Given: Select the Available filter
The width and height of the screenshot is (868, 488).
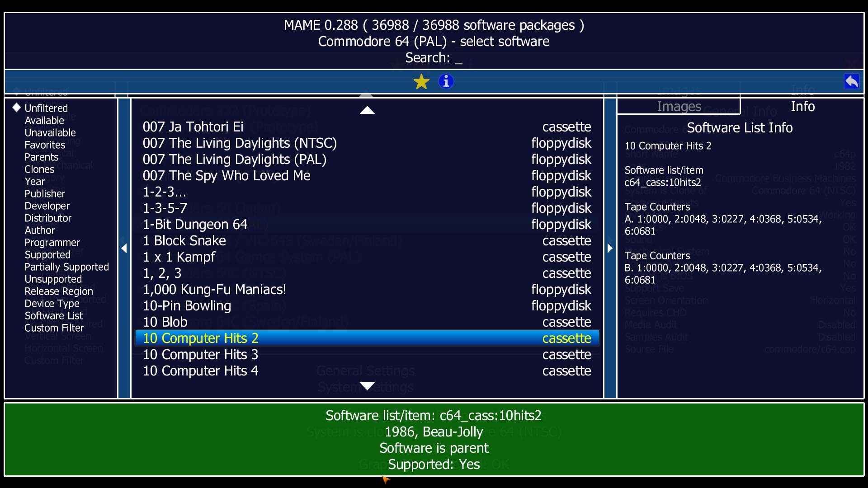Looking at the screenshot, I should 44,120.
